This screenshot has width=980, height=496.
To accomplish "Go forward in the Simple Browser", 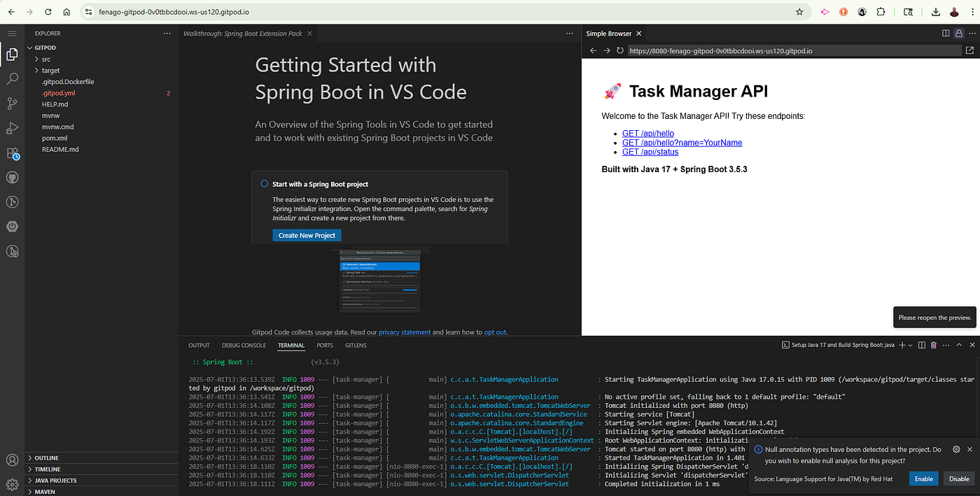I will [x=607, y=50].
